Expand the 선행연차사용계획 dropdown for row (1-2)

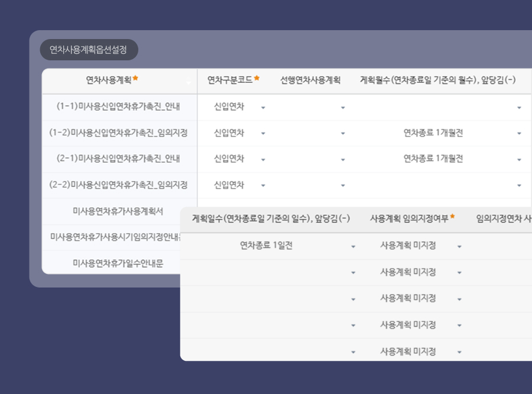pos(343,133)
